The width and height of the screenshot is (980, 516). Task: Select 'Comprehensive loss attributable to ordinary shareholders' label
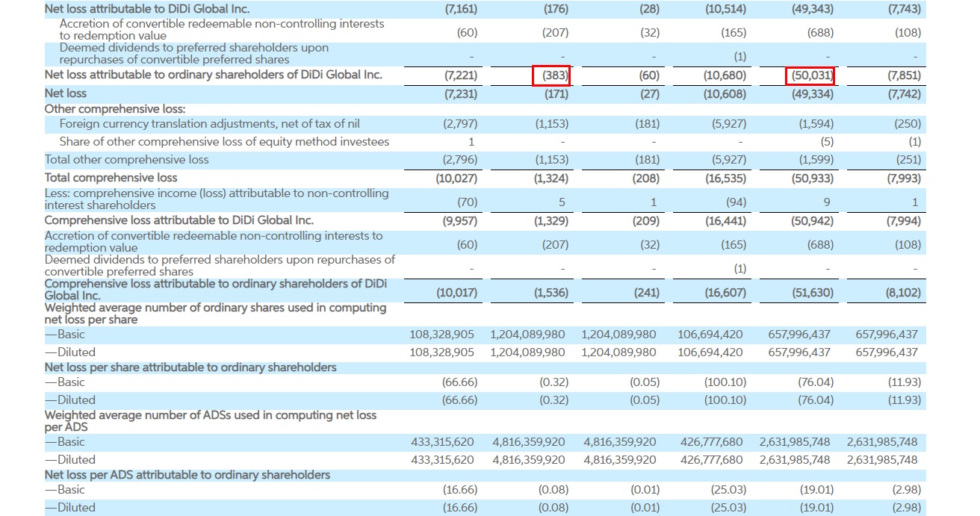click(216, 290)
